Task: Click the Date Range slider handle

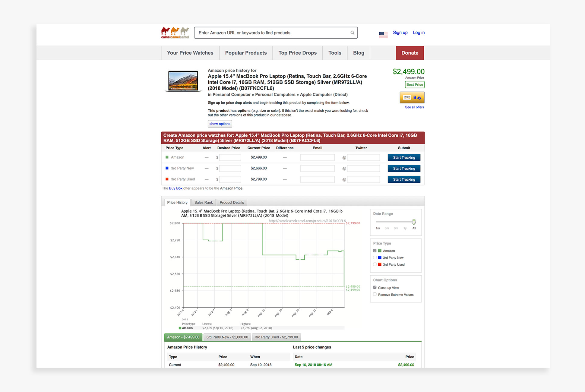Action: coord(414,222)
